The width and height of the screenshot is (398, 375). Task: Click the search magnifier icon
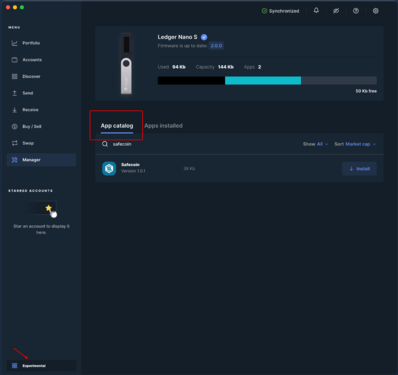tap(105, 144)
